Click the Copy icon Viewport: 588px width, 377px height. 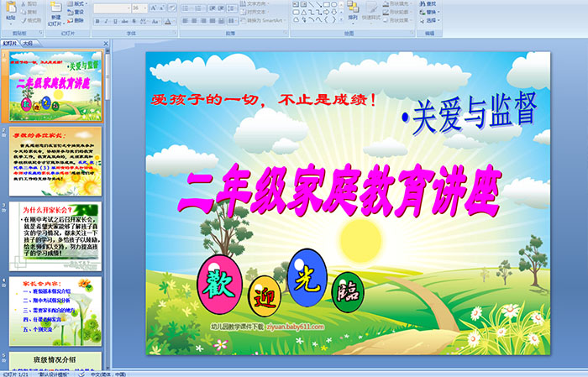click(24, 12)
